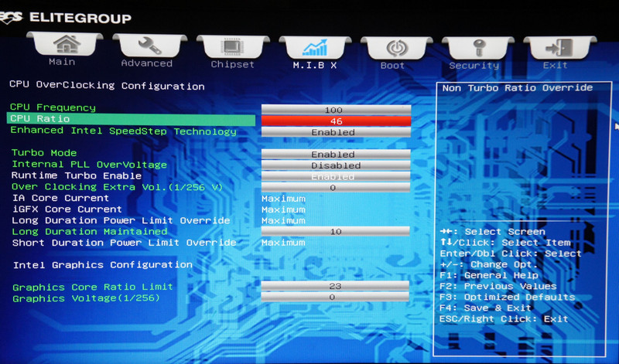
Task: Switch to the Chipset tab label
Action: click(233, 64)
